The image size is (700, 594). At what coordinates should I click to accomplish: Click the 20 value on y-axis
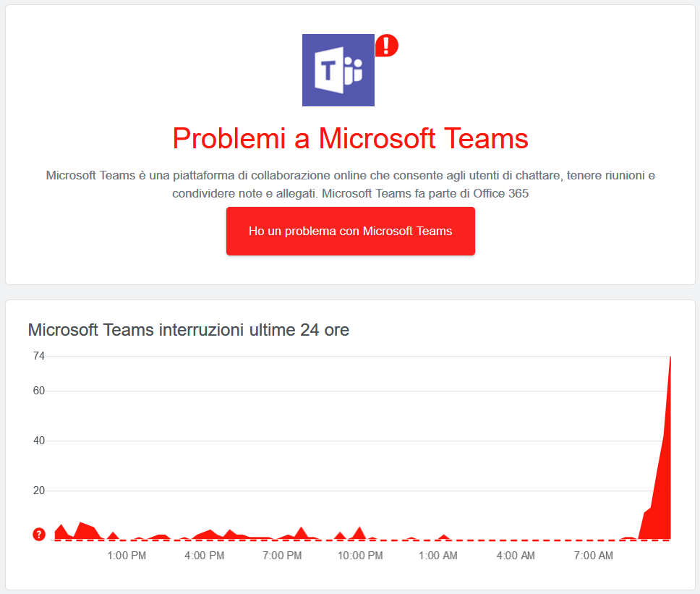tap(39, 491)
